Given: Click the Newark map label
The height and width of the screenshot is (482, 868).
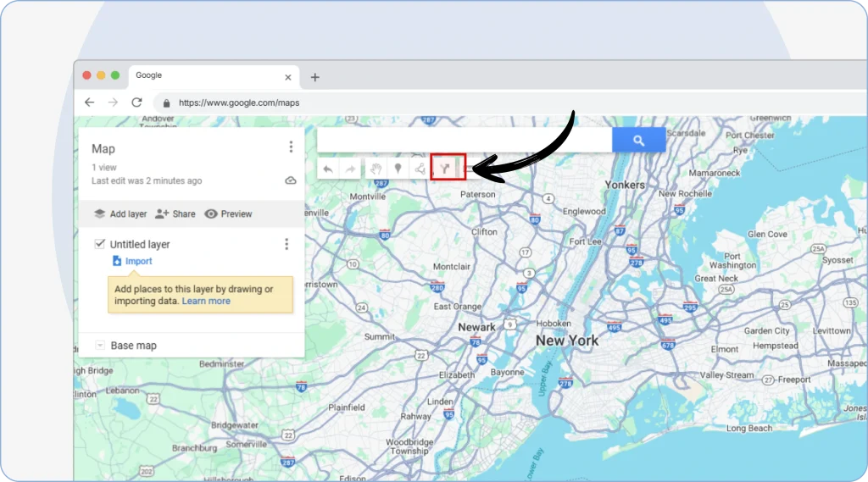Looking at the screenshot, I should pyautogui.click(x=476, y=327).
